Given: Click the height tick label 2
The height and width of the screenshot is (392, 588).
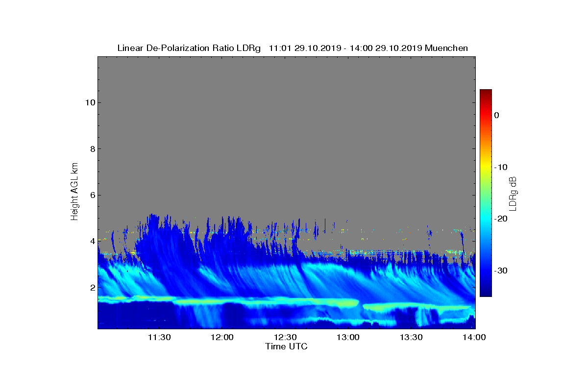Looking at the screenshot, I should coord(92,287).
